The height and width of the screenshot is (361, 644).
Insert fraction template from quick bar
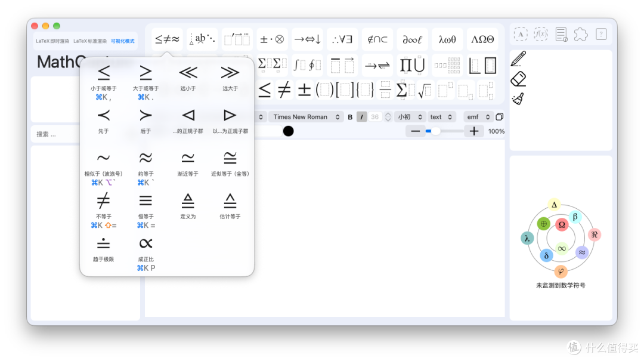point(385,90)
